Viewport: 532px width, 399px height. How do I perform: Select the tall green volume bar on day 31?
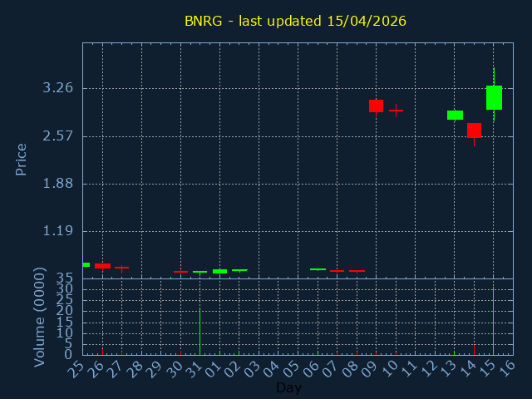point(199,332)
